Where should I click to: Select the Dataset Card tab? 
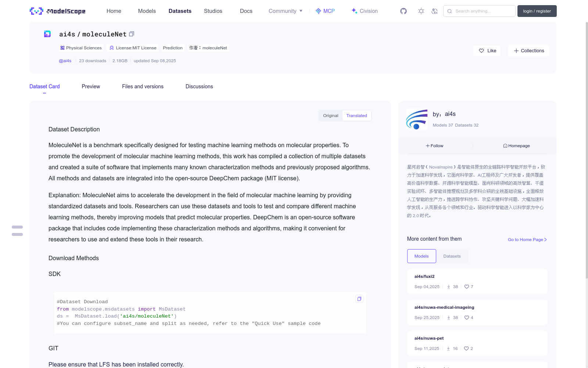point(44,86)
